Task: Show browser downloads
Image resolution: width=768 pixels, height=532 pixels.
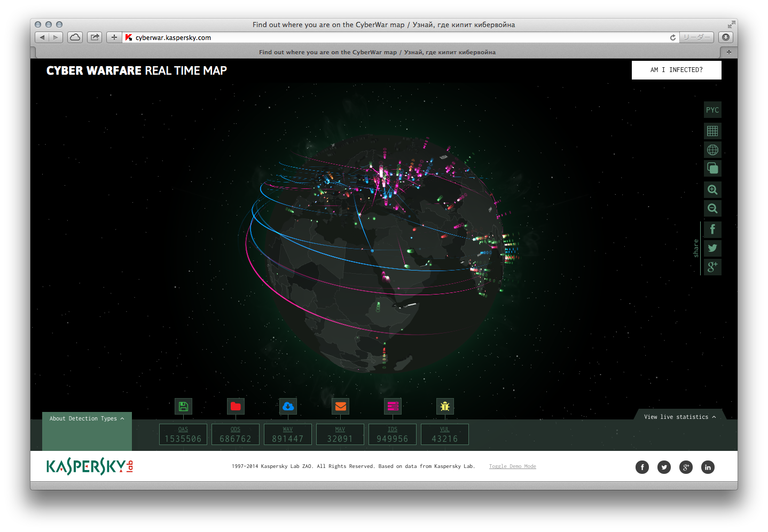Action: pos(725,37)
